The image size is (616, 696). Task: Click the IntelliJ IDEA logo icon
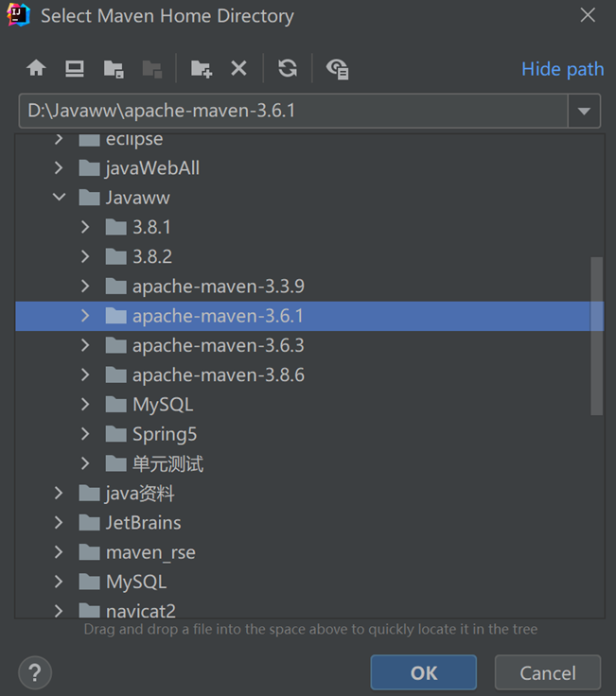[19, 14]
